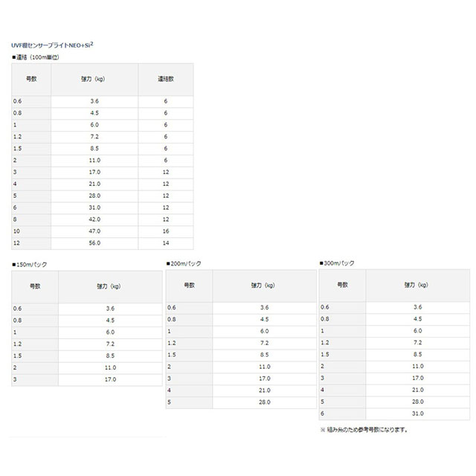Viewport: 476px width, 476px height.
Task: Click 号数 header of the 150mパック table
Action: click(x=35, y=286)
